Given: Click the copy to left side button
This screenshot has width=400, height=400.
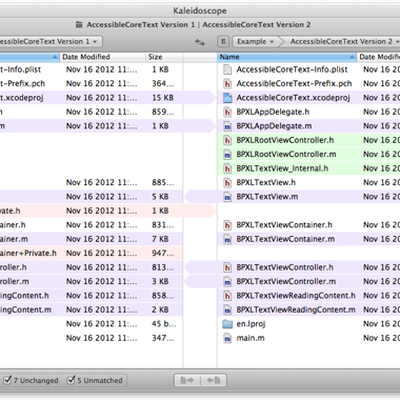Looking at the screenshot, I should [213, 380].
